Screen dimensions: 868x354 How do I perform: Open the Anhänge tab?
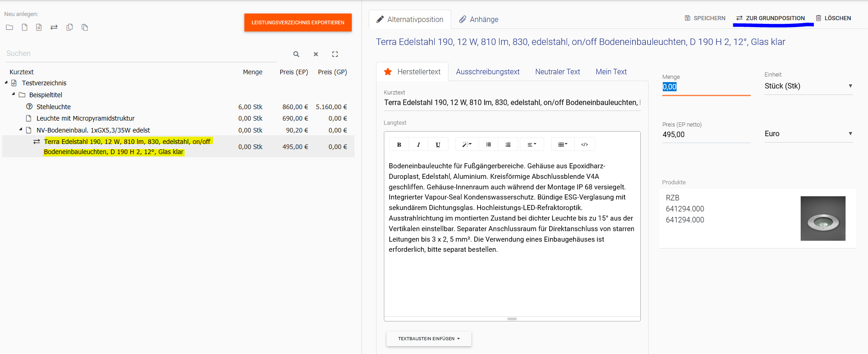pos(479,19)
